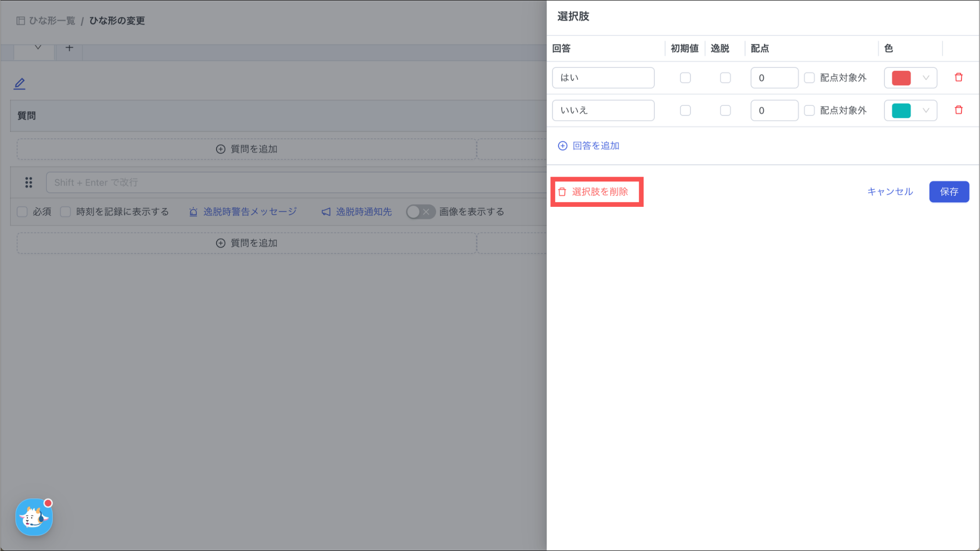Click trash icon for いいえ answer row
The height and width of the screenshot is (551, 980).
click(x=958, y=110)
